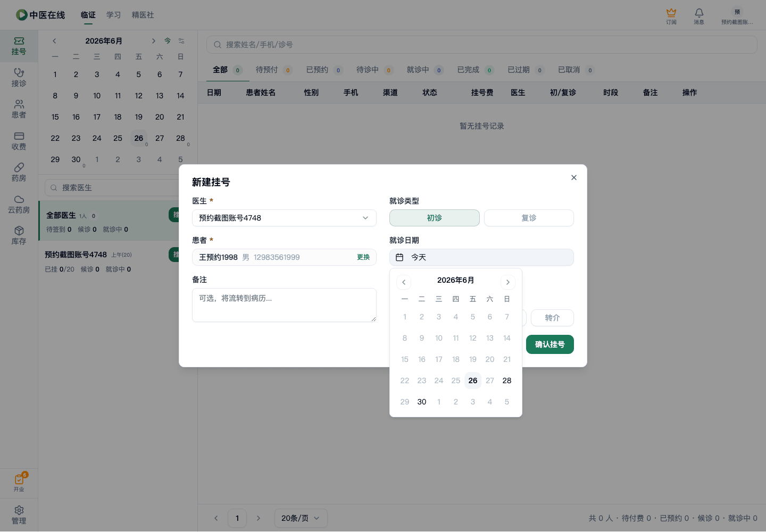
Task: Select the 全部 status tab
Action: [x=228, y=70]
